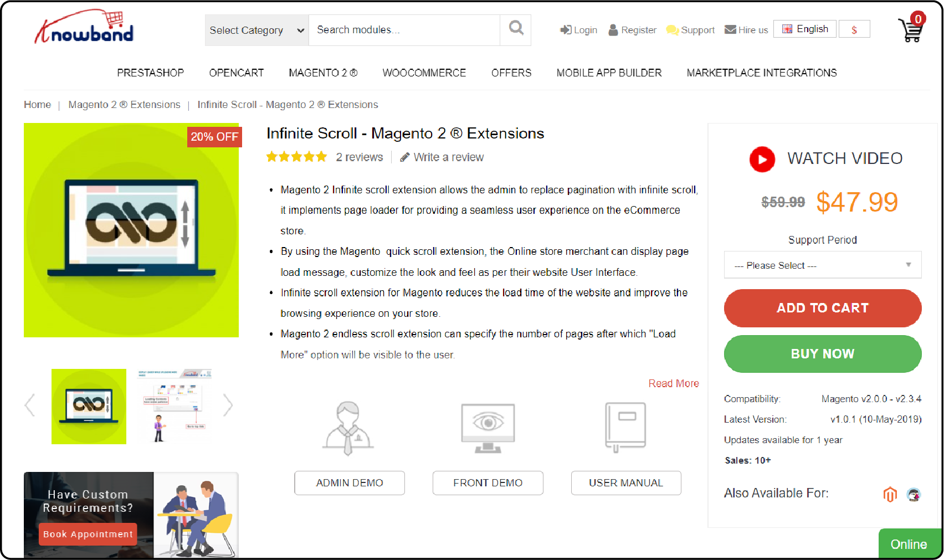Image resolution: width=944 pixels, height=560 pixels.
Task: Open the shopping cart icon
Action: tap(911, 28)
